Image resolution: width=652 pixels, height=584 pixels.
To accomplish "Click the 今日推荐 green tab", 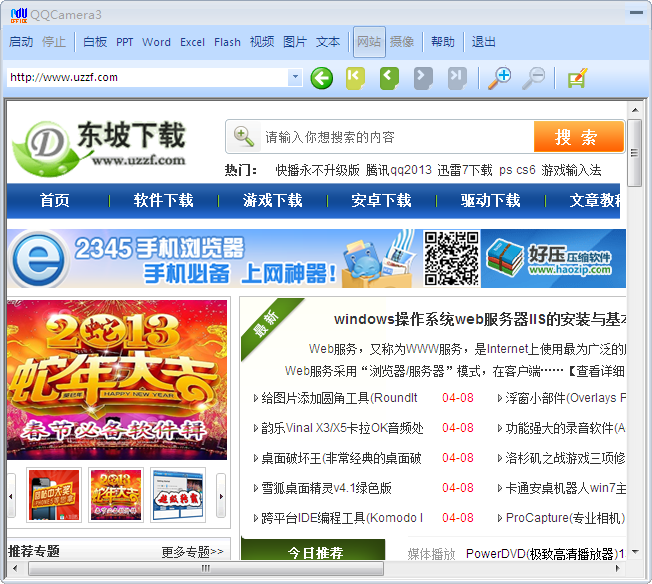I will coord(313,550).
